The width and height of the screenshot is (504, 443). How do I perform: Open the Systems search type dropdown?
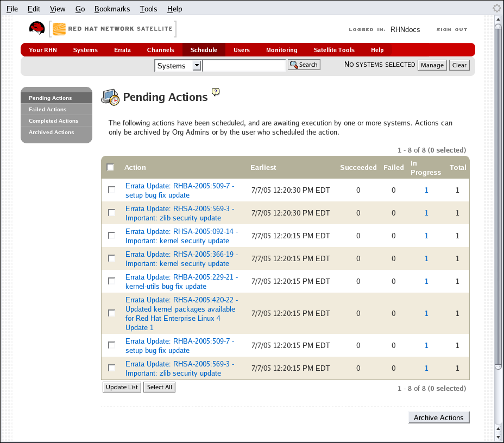coord(178,66)
